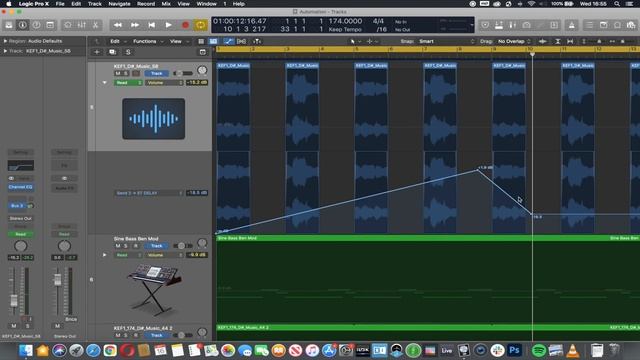Toggle the Inspector button in control bar
Image resolution: width=640 pixels, height=360 pixels.
(x=23, y=25)
